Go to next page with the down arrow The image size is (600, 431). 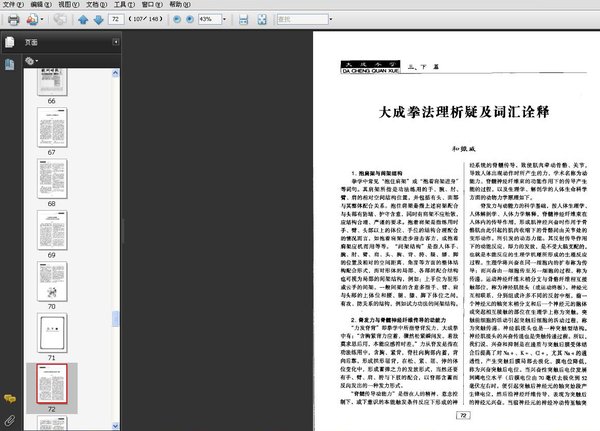99,20
